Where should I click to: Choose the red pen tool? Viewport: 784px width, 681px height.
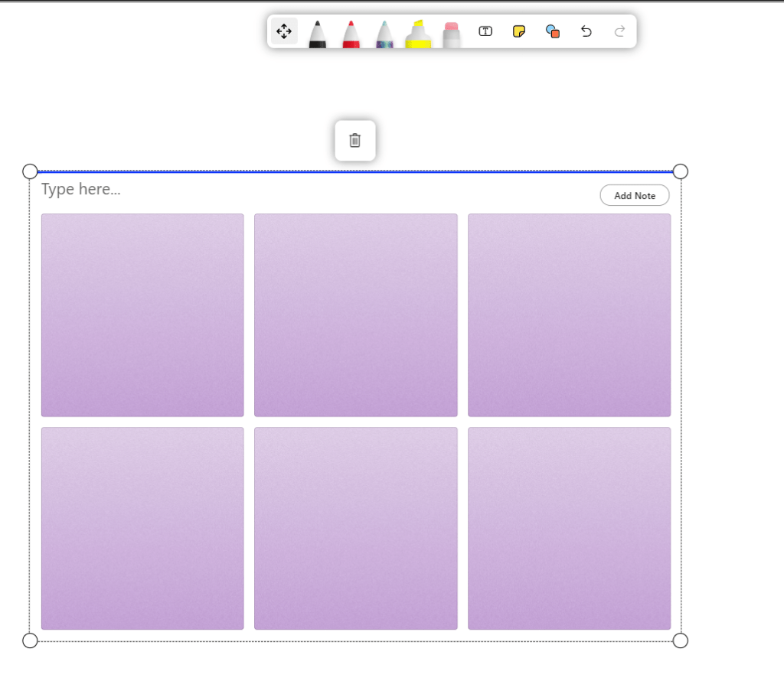click(x=351, y=34)
